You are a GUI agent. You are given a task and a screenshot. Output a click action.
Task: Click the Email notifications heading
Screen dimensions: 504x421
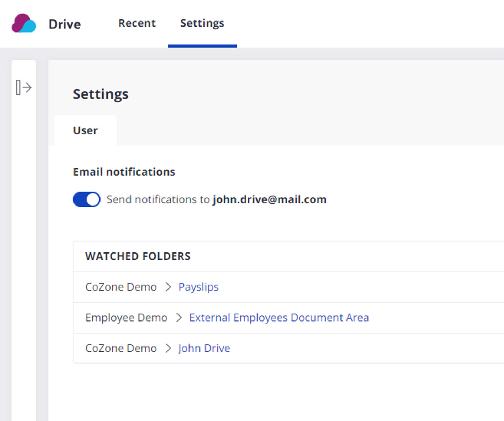tap(124, 172)
